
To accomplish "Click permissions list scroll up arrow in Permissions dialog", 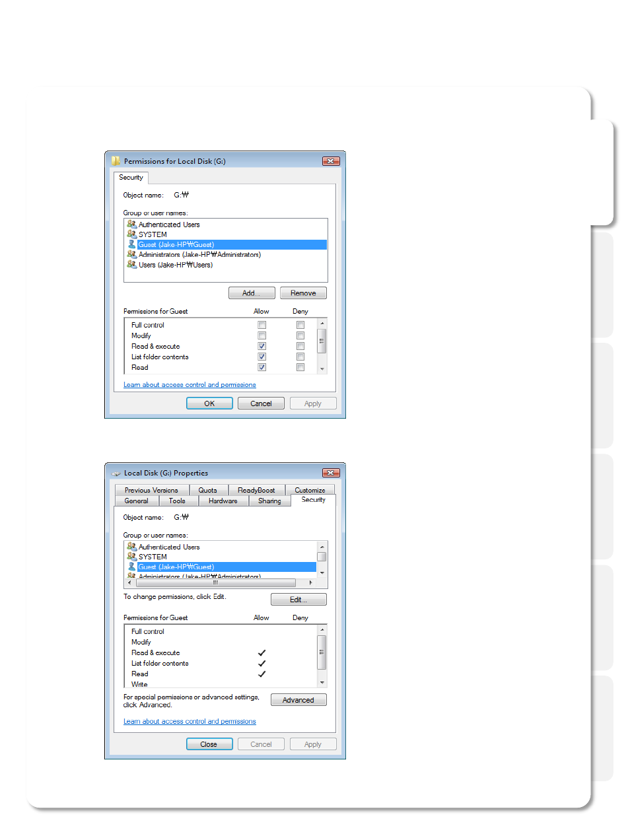I will pyautogui.click(x=322, y=323).
